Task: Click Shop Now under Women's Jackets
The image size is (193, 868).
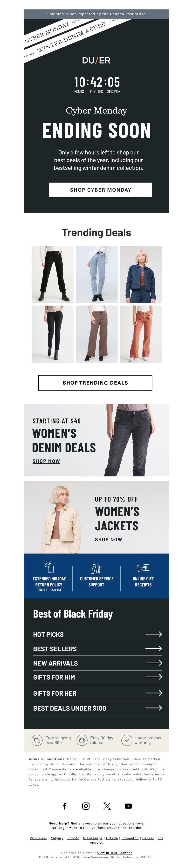Action: [108, 540]
